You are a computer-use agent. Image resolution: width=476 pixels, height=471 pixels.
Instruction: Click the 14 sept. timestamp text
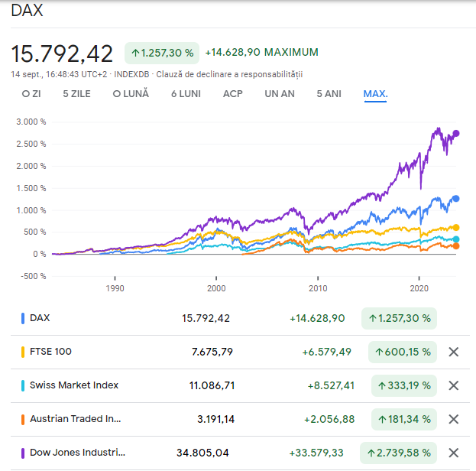(x=59, y=74)
